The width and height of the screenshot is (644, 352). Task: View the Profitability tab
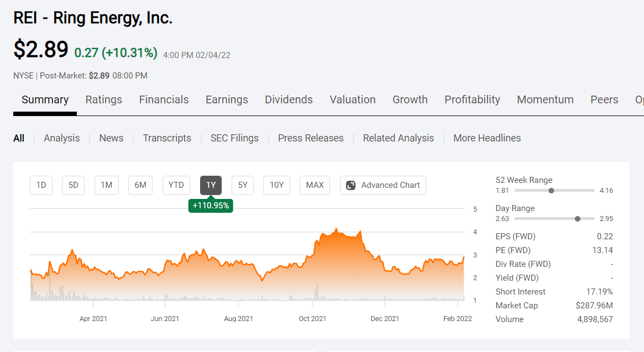point(472,100)
